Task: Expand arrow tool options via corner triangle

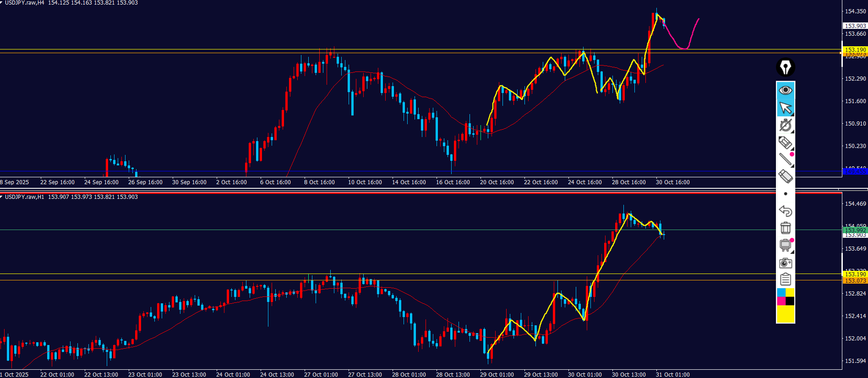Action: point(792,115)
